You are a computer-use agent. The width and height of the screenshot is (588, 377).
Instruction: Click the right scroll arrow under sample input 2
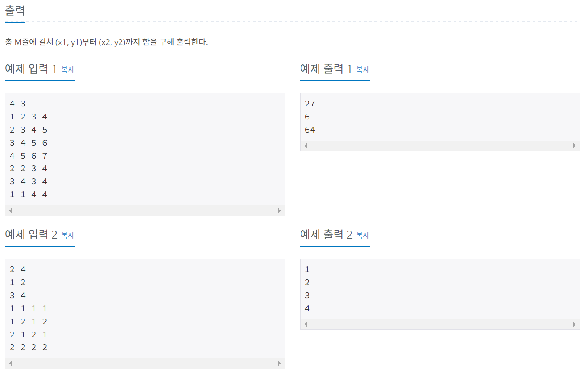pyautogui.click(x=279, y=363)
